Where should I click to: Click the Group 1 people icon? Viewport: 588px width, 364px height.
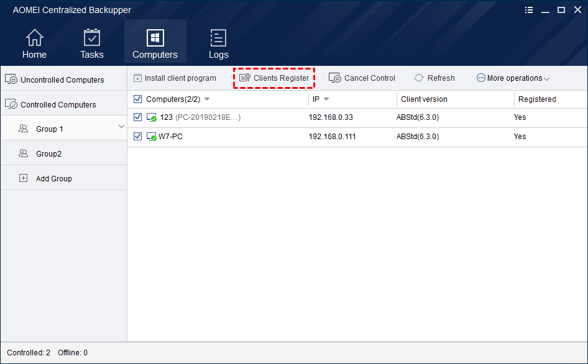click(x=23, y=129)
